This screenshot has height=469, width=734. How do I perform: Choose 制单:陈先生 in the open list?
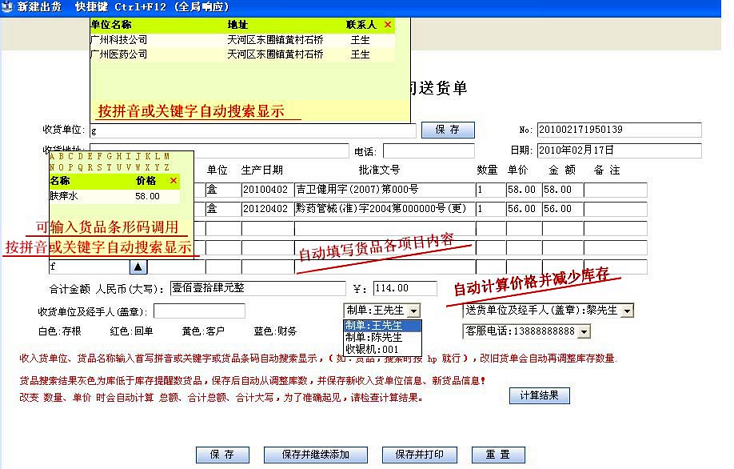coord(382,337)
